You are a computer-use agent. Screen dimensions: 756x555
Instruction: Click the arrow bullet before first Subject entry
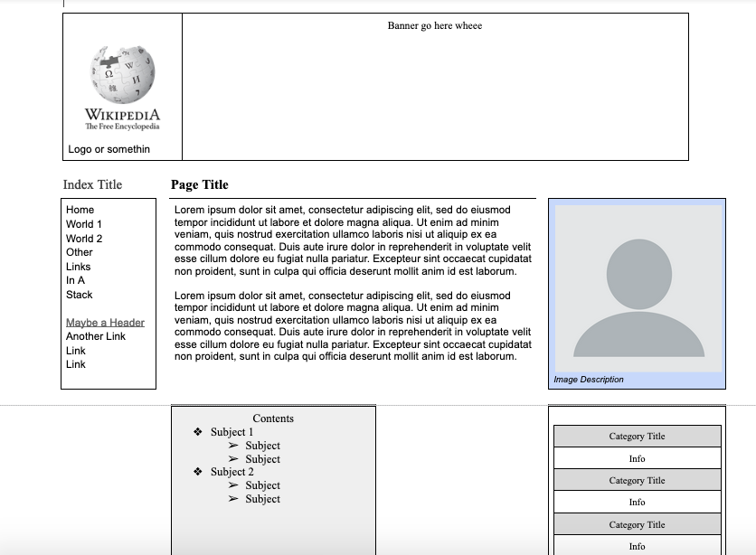click(232, 445)
